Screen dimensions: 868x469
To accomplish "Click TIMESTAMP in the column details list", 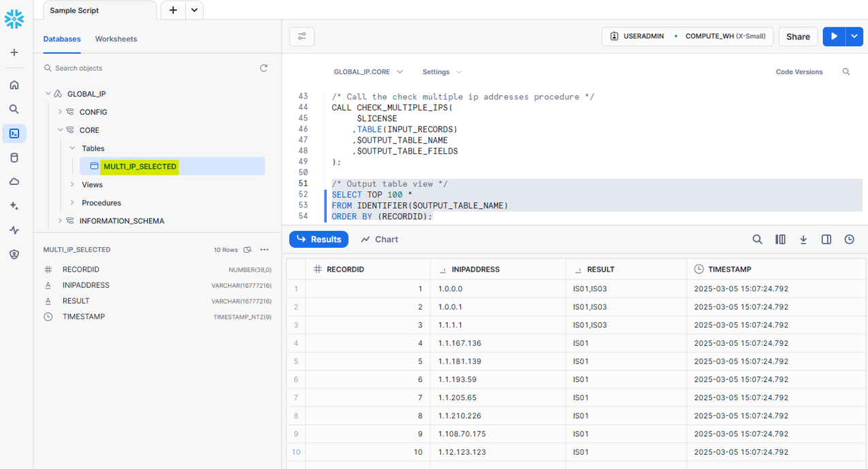I will [x=84, y=317].
